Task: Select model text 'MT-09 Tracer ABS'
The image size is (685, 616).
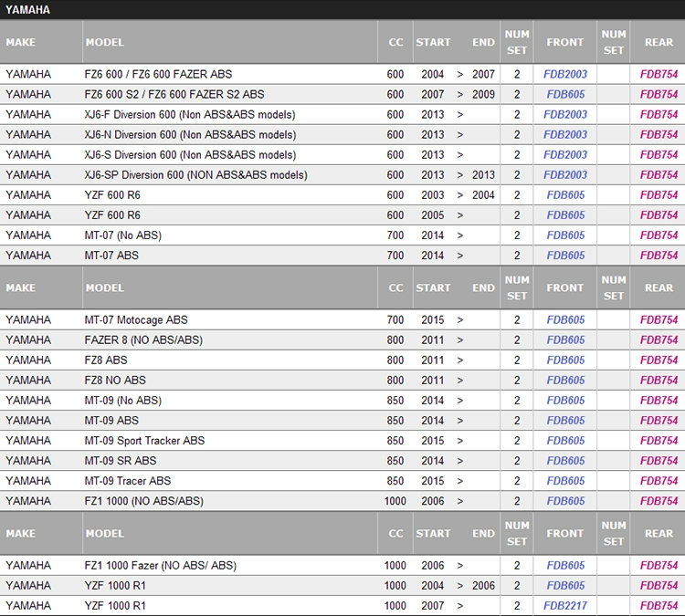Action: click(x=128, y=481)
